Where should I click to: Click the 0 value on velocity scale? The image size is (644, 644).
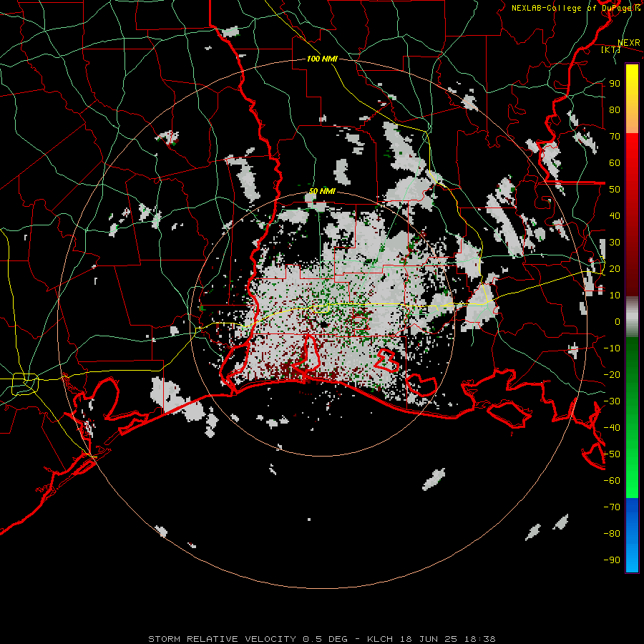(618, 322)
